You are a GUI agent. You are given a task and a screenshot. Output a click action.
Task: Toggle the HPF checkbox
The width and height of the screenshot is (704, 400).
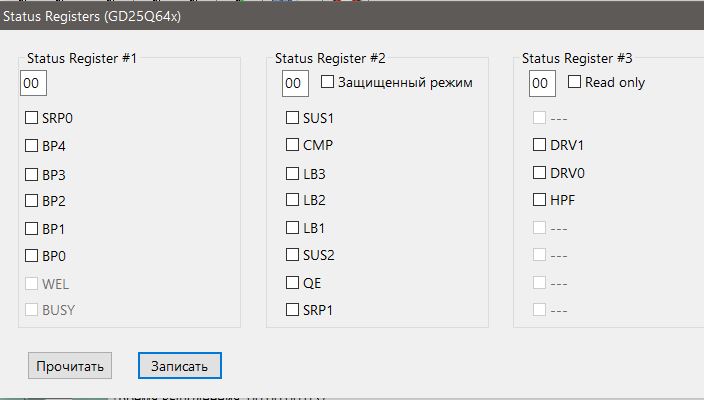540,200
